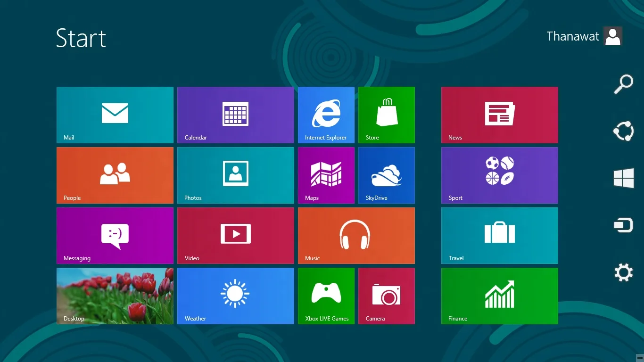644x362 pixels.
Task: Click the Search charm magnifier
Action: coord(623,84)
